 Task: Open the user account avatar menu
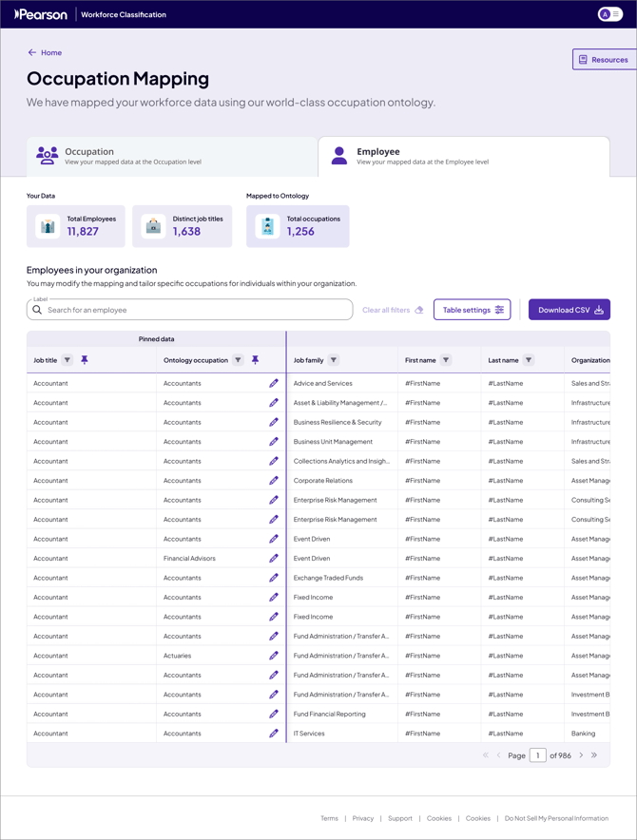[x=610, y=14]
